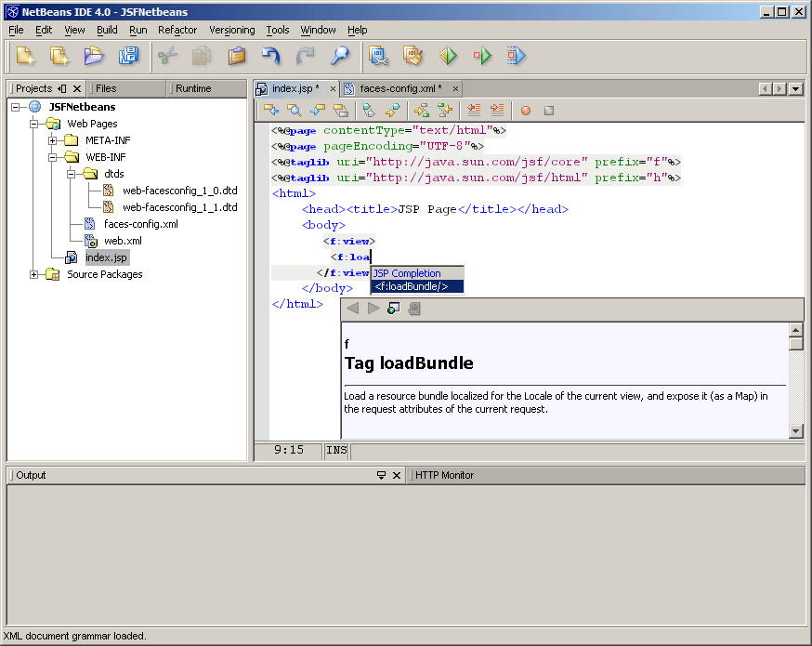Click the Undo icon on the main toolbar
Screen dimensions: 812x646
pyautogui.click(x=269, y=56)
